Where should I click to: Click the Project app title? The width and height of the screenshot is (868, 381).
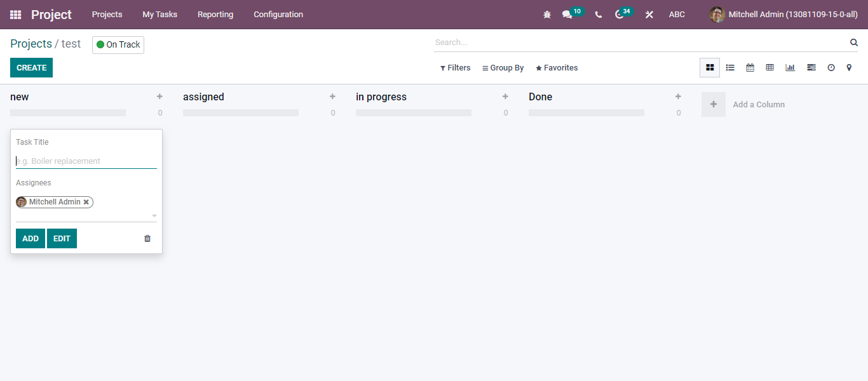pos(51,14)
